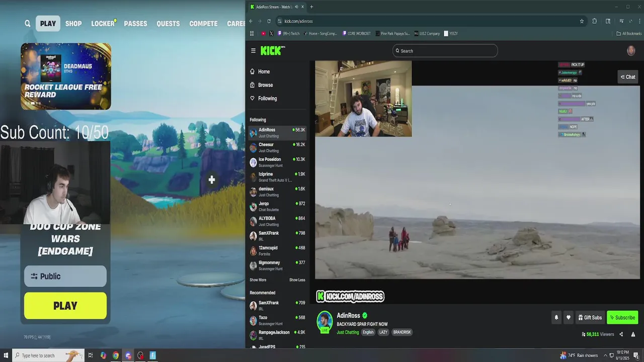The width and height of the screenshot is (644, 362).
Task: Toggle the Chat panel button
Action: 628,77
